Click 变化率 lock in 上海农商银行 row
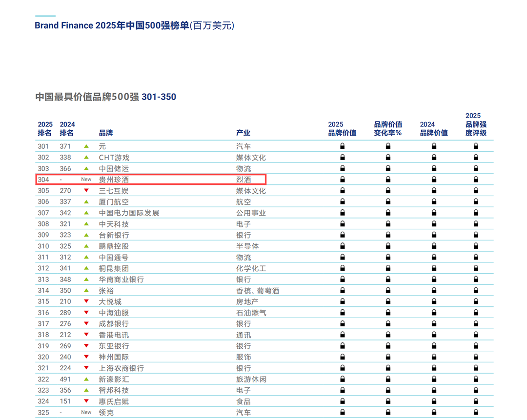 click(388, 368)
